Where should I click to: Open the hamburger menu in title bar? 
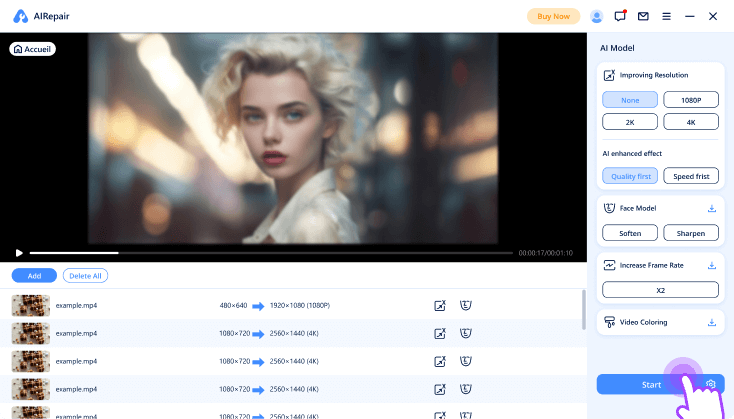666,16
